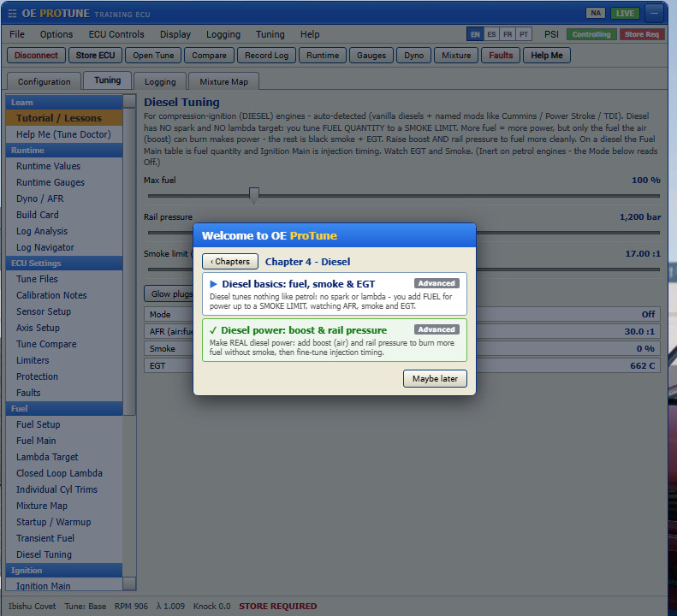Switch language to PT
Image resolution: width=677 pixels, height=616 pixels.
tap(523, 34)
